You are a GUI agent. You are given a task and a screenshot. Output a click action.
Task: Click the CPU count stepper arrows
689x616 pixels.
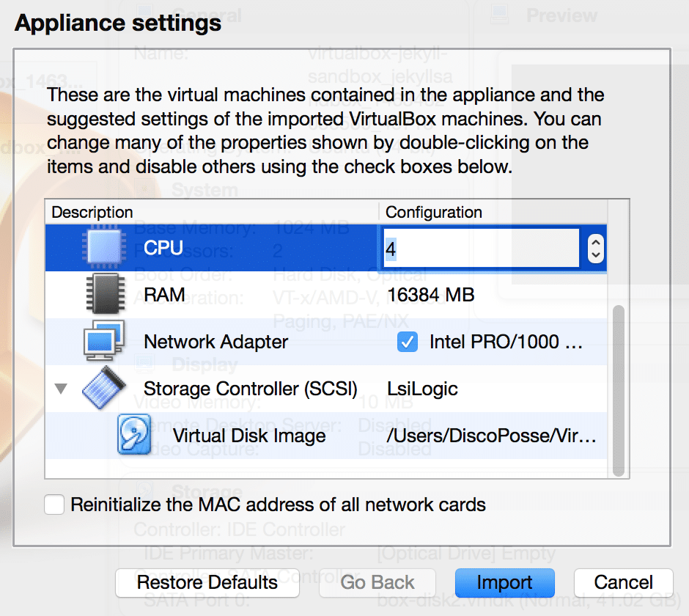click(x=595, y=249)
